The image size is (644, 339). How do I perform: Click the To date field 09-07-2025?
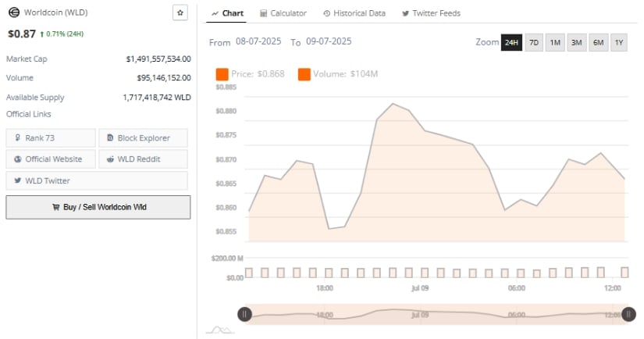(329, 41)
